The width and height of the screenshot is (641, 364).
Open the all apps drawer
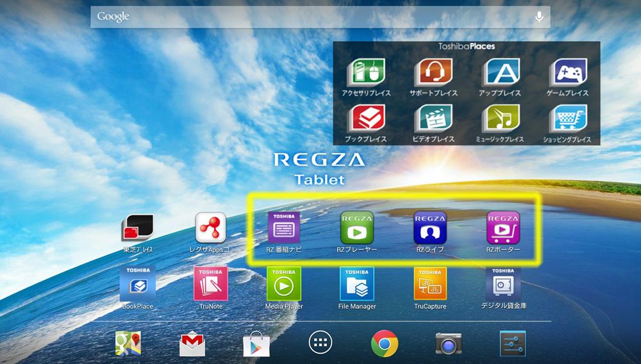point(320,342)
